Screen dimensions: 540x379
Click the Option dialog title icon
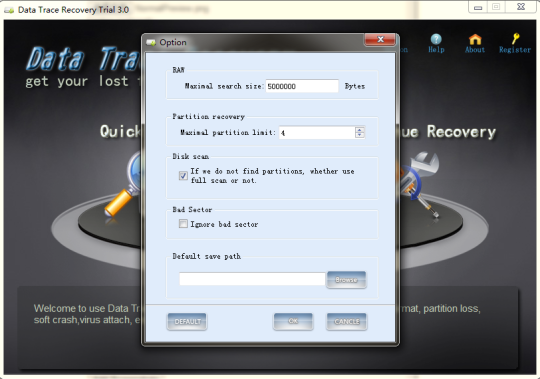[x=151, y=42]
